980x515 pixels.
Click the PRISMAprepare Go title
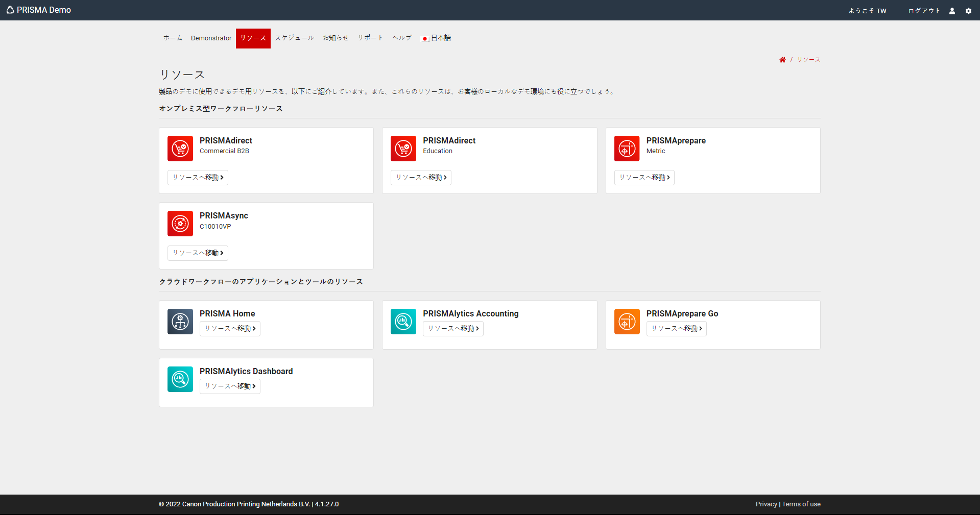tap(682, 313)
